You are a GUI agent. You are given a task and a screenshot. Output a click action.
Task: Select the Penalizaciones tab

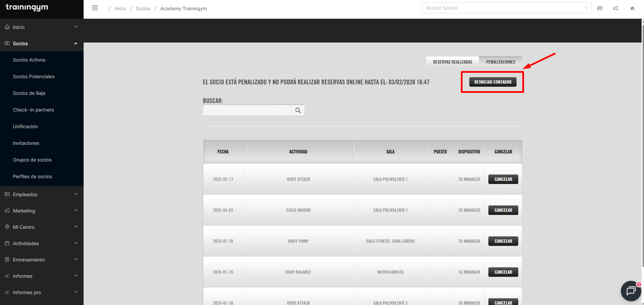tap(500, 62)
